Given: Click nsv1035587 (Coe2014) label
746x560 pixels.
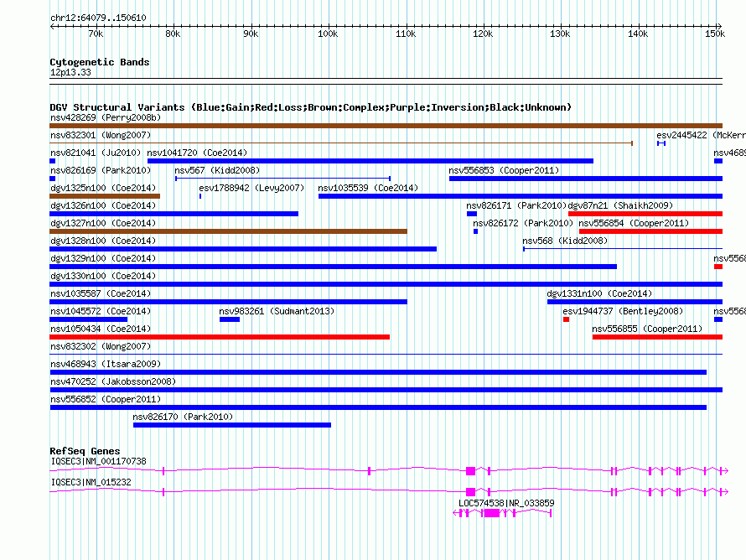Looking at the screenshot, I should (x=101, y=293).
